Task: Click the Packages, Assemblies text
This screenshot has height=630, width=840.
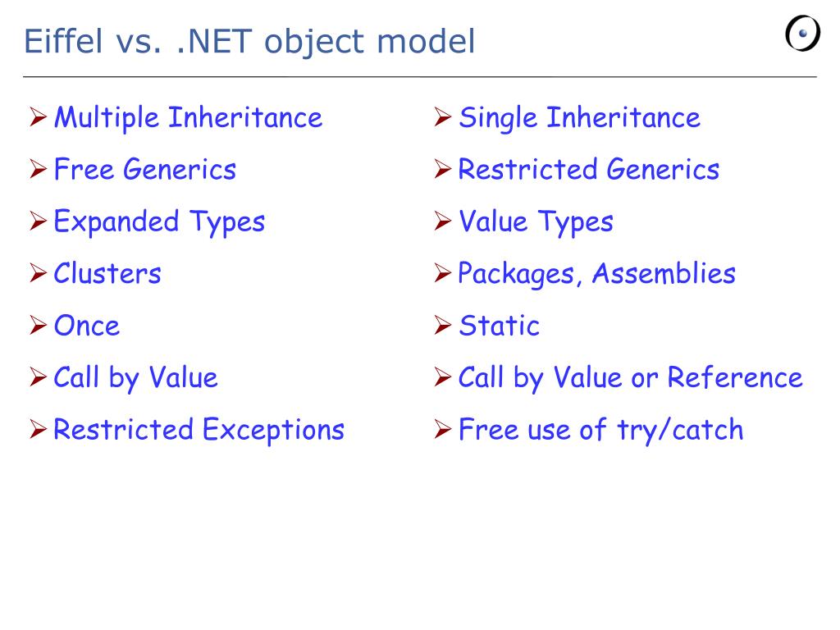Action: 597,274
